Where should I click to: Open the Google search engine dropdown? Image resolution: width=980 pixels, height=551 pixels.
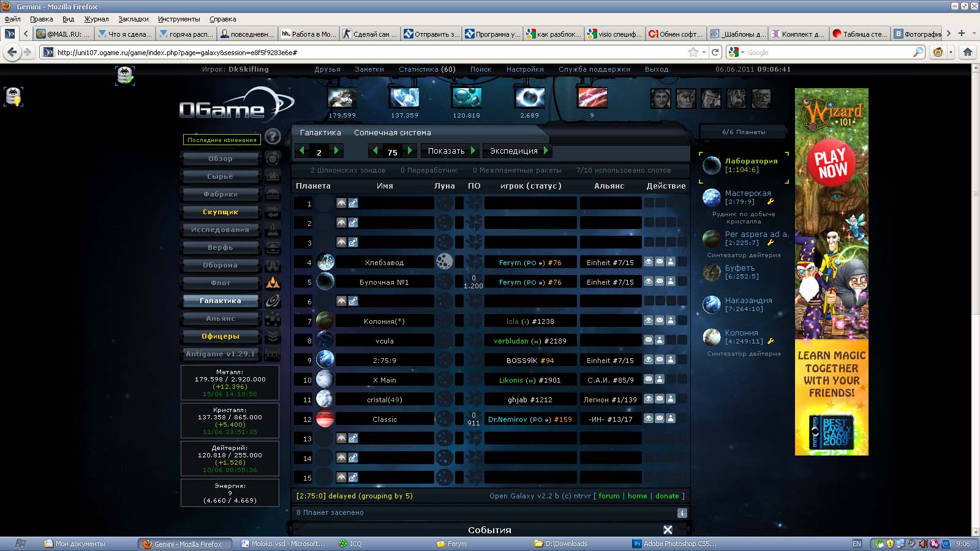[736, 53]
